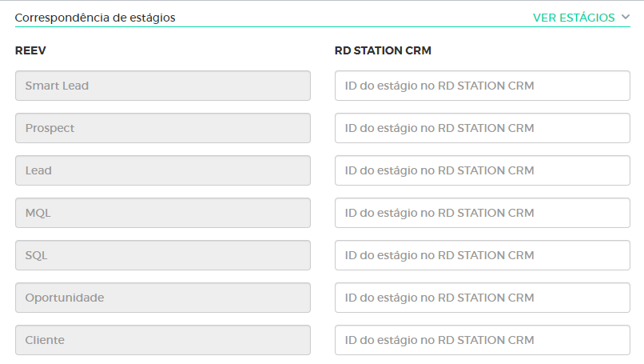Image resolution: width=644 pixels, height=364 pixels.
Task: Click the disabled Smart Lead stage field
Action: click(x=162, y=86)
